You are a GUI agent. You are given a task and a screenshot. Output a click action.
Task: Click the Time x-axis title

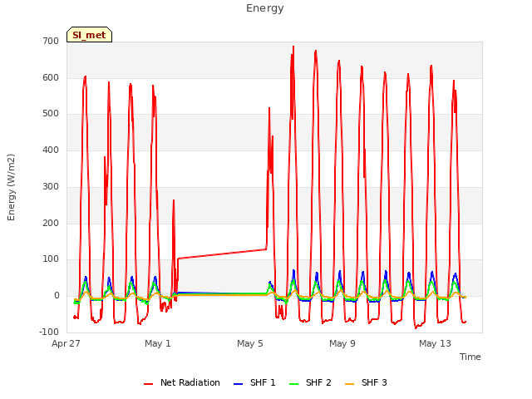[470, 357]
